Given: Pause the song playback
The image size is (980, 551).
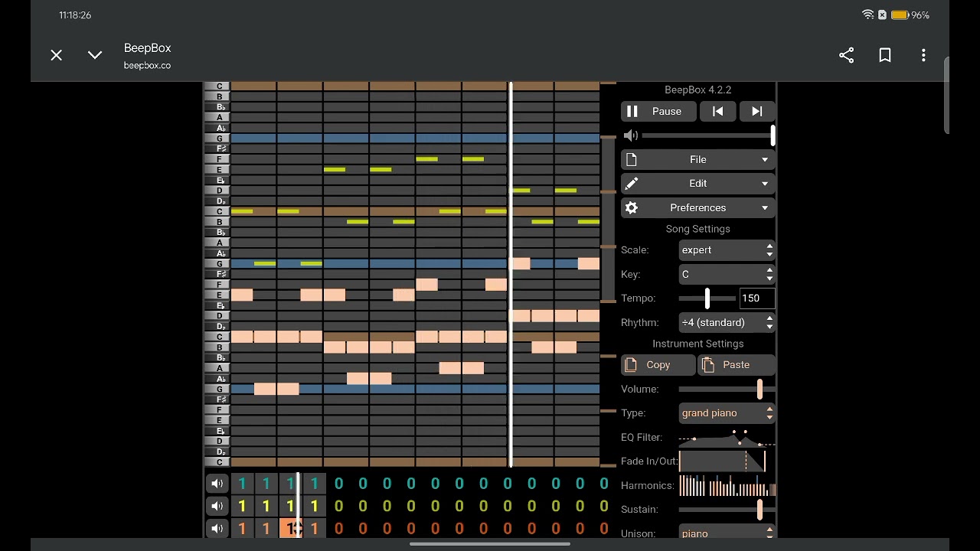Looking at the screenshot, I should click(658, 112).
